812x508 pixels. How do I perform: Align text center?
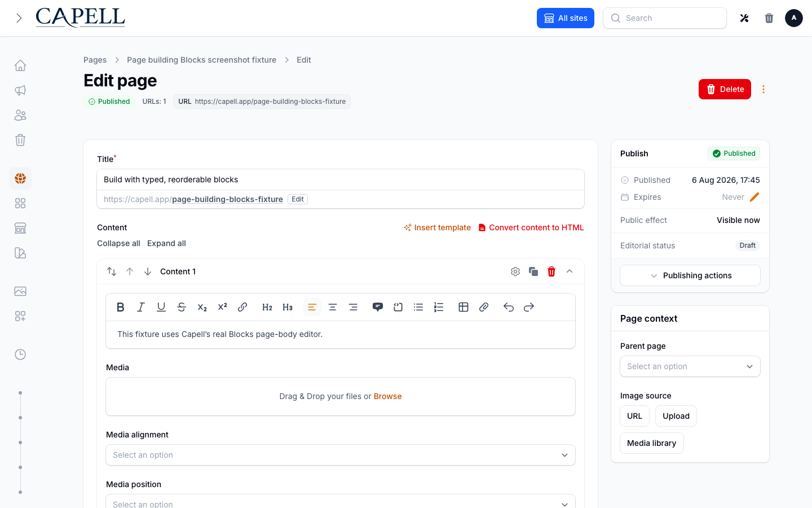click(333, 307)
